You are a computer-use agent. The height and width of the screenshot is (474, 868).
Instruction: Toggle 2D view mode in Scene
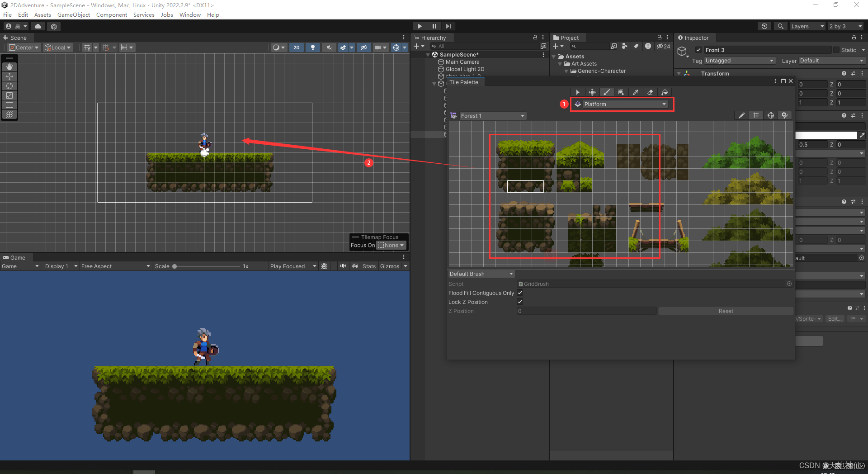297,47
